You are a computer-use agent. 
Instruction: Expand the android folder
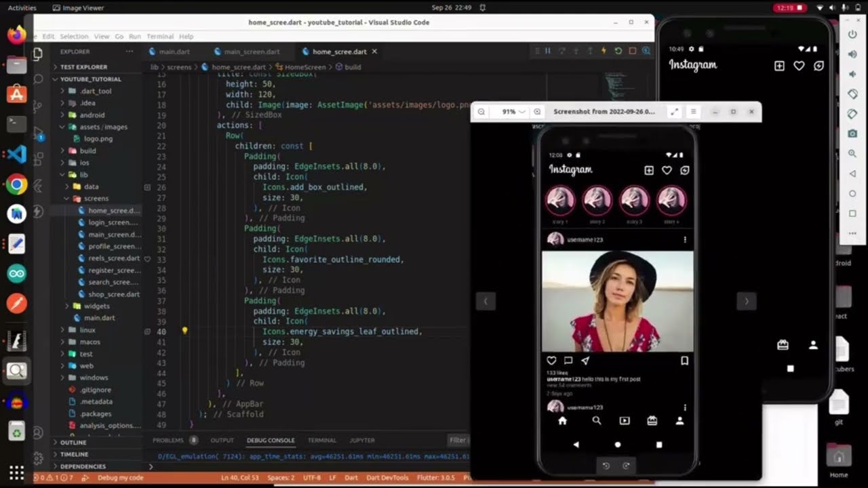point(92,115)
